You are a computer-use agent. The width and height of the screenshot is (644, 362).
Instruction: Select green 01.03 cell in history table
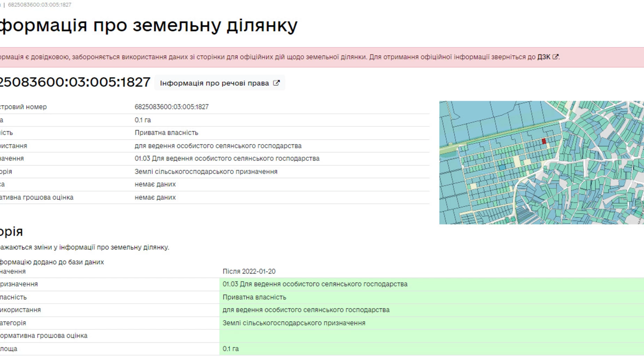coord(315,284)
